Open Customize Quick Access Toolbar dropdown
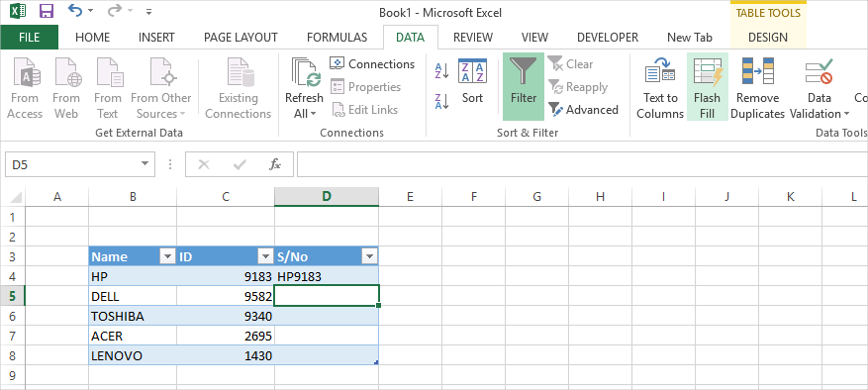868x390 pixels. tap(148, 11)
